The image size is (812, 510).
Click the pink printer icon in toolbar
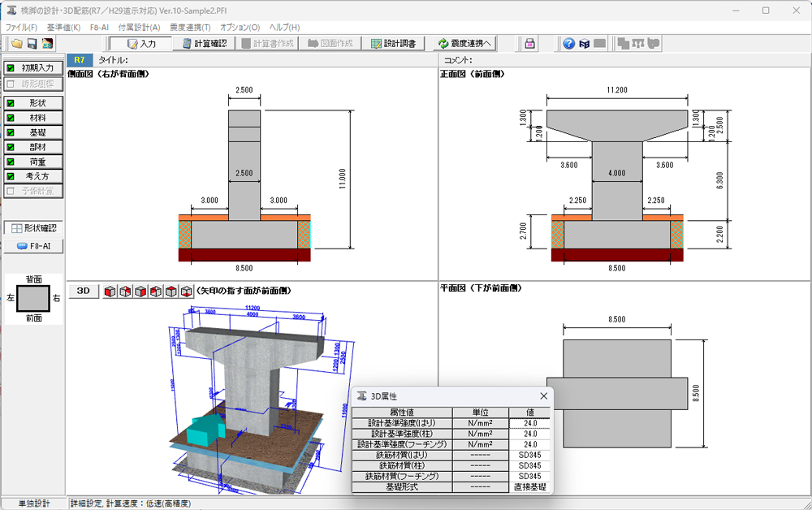[529, 44]
